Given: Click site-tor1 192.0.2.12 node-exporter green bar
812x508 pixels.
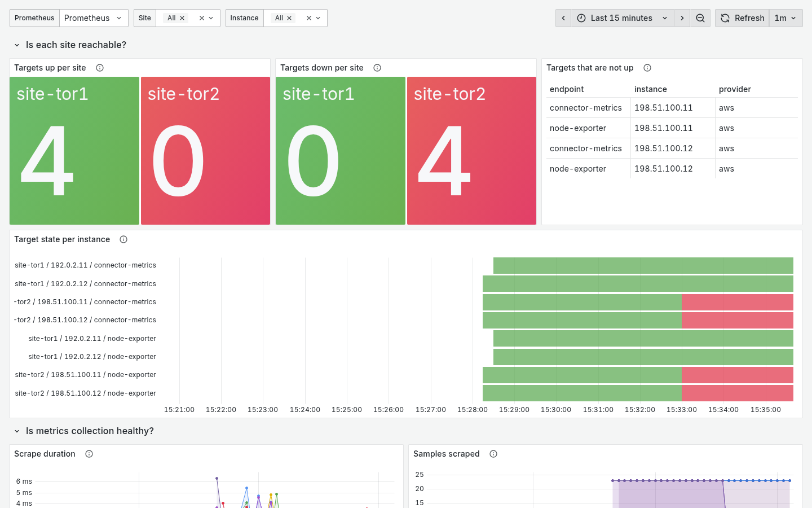Looking at the screenshot, I should pyautogui.click(x=643, y=357).
